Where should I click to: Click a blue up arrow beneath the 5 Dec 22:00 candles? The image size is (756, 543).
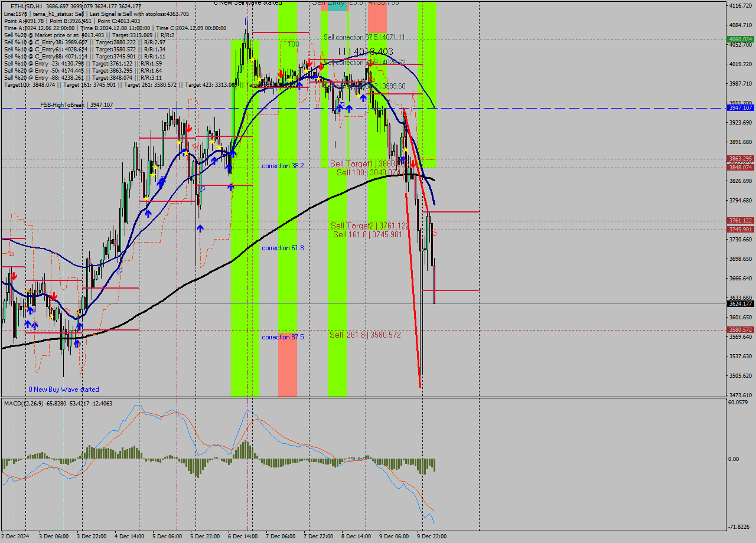pos(200,228)
